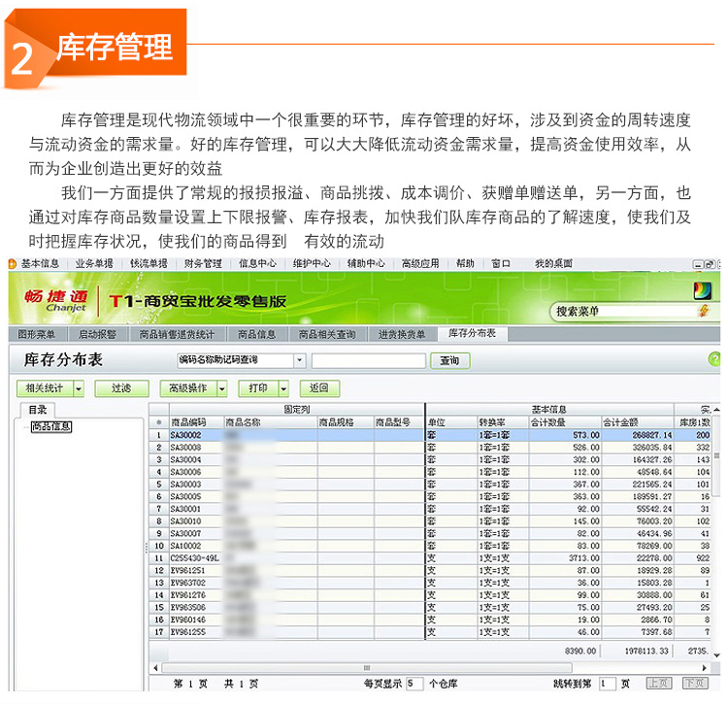Open the 财务管理 menu
Image resolution: width=728 pixels, height=704 pixels.
tap(203, 264)
